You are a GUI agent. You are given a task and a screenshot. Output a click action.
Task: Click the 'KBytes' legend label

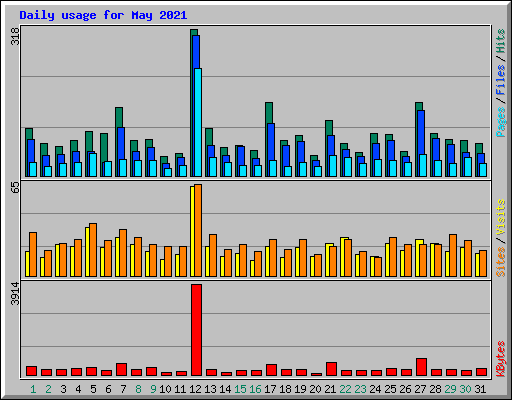point(501,359)
